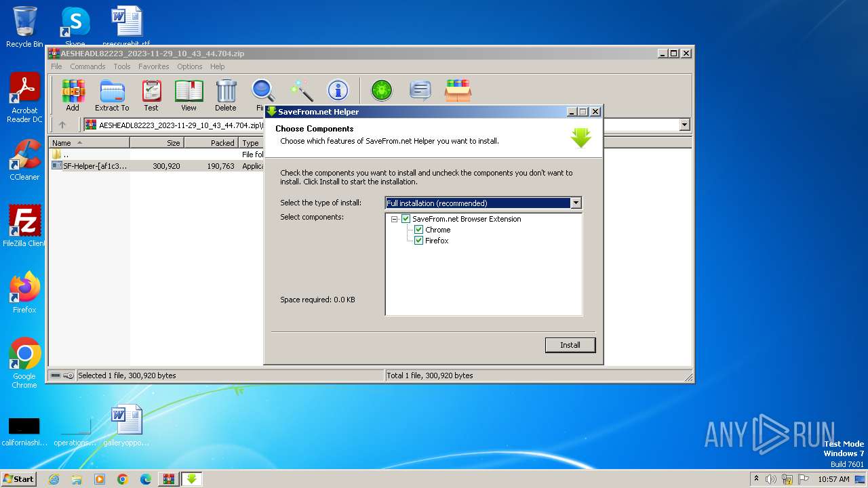Viewport: 868px width, 488px height.
Task: Open the Favorites menu
Action: point(154,66)
